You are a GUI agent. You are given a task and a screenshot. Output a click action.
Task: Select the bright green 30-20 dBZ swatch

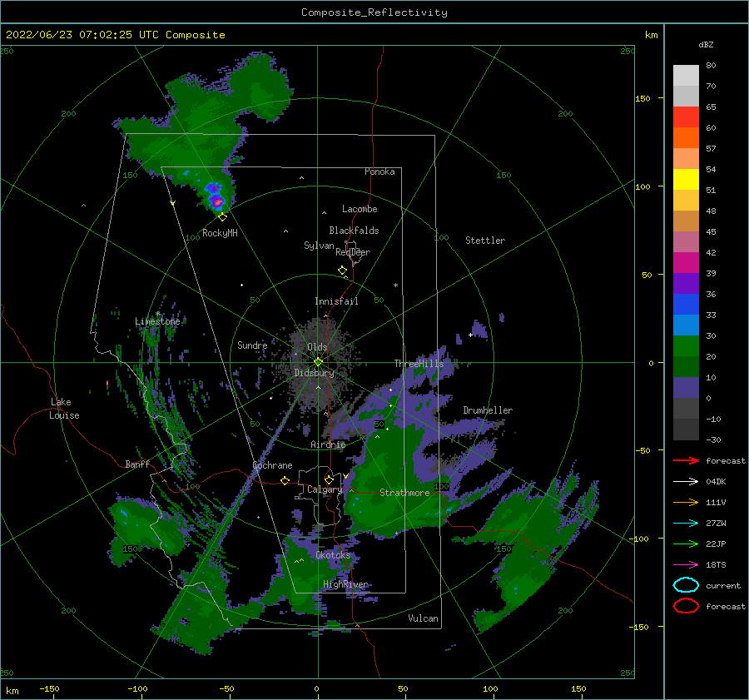click(686, 345)
